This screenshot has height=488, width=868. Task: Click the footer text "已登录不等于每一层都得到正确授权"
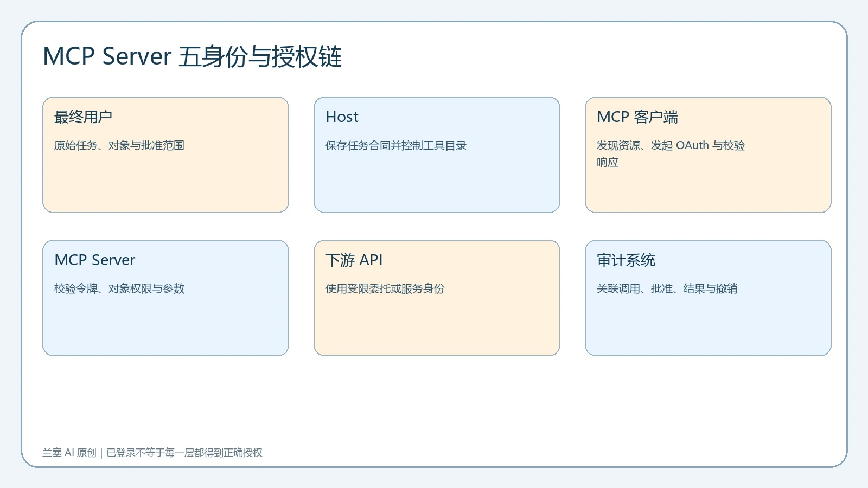pos(184,453)
